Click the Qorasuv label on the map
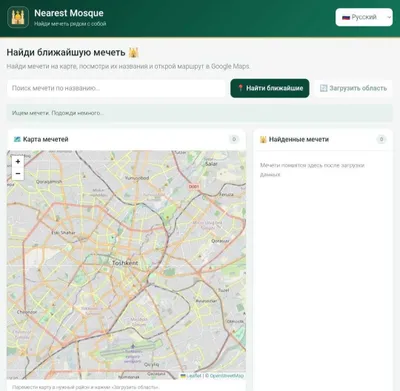 [x=220, y=241]
